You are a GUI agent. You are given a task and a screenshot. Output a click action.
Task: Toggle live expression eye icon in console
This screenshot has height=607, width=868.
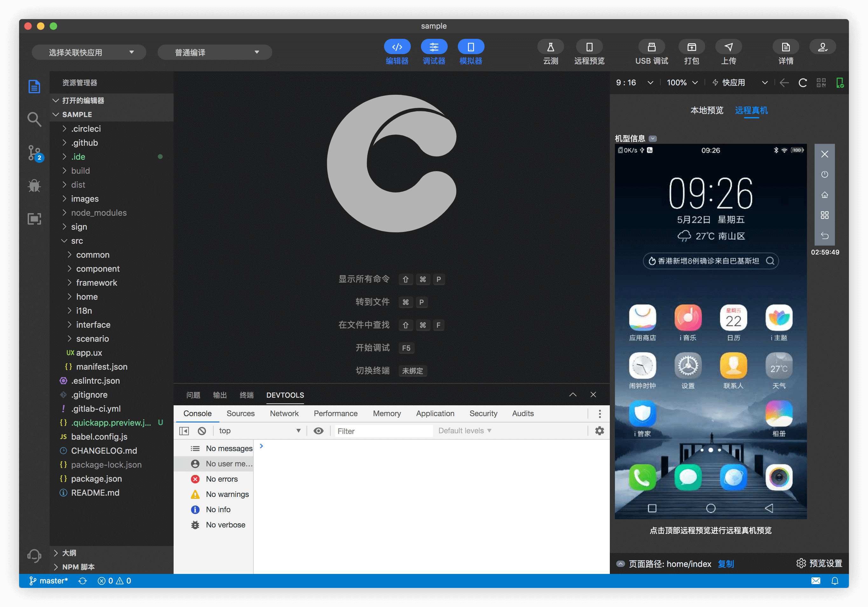(318, 431)
